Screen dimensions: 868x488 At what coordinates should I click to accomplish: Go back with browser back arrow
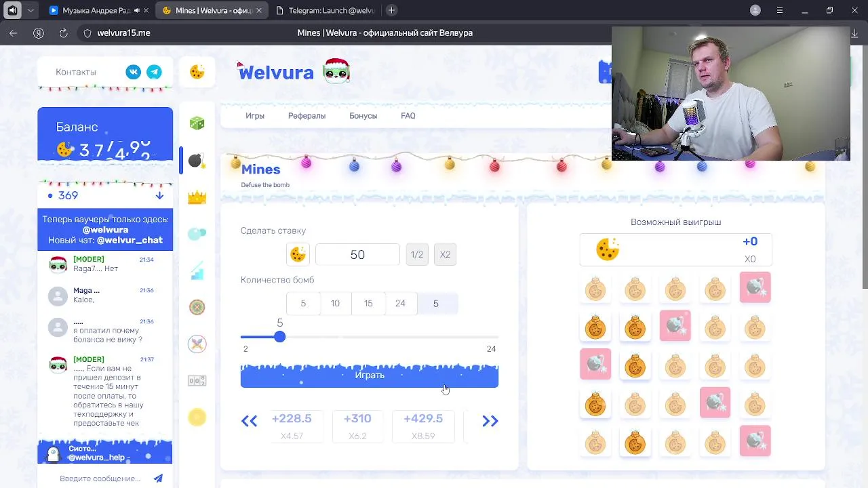point(14,33)
